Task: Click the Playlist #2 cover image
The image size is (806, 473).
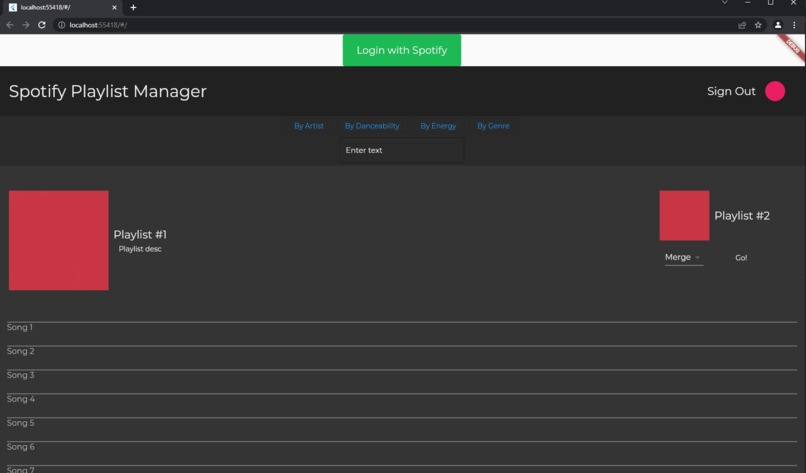Action: pos(684,215)
